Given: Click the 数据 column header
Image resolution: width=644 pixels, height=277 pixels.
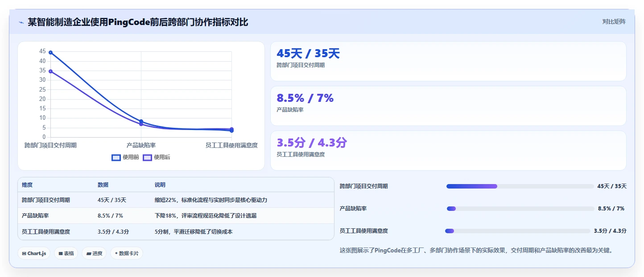Looking at the screenshot, I should (x=103, y=185).
